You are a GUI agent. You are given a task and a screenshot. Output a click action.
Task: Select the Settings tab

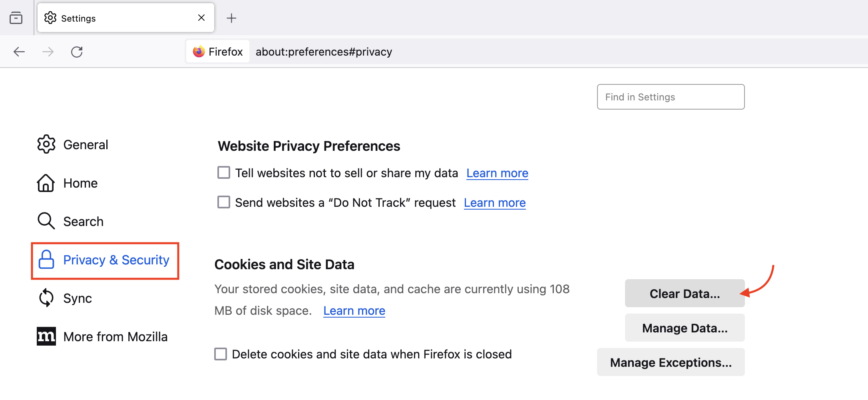[125, 18]
